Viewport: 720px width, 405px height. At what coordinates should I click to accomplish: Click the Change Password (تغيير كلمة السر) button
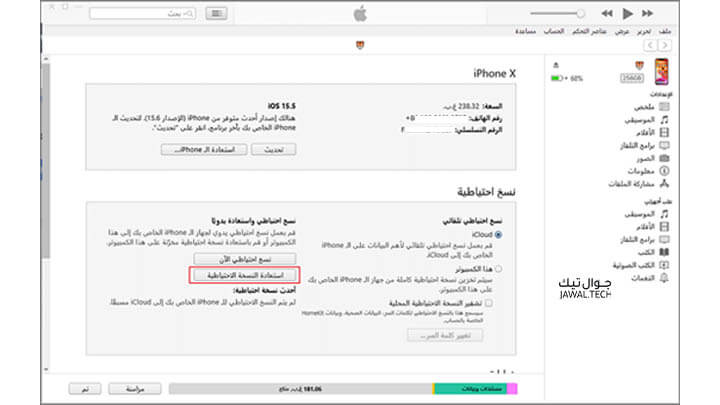pos(445,336)
